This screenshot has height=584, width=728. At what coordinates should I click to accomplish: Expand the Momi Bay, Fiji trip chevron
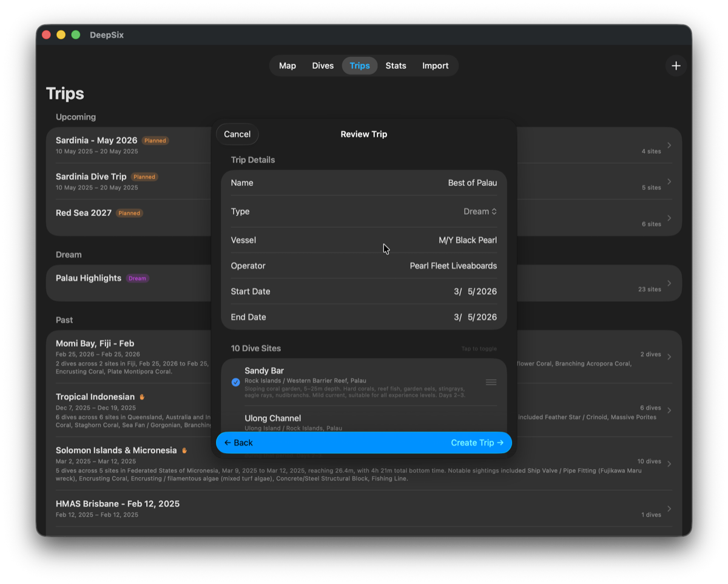[669, 357]
